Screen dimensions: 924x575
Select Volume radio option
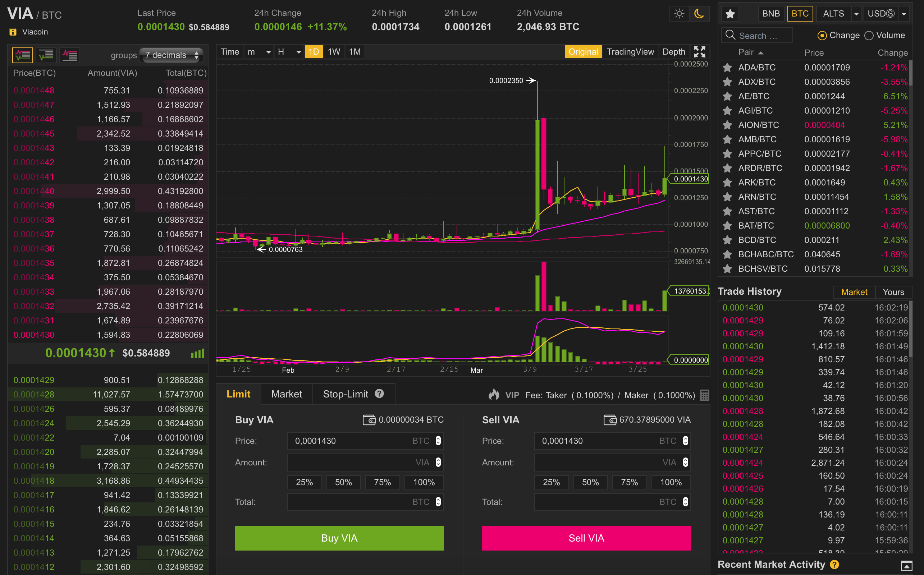(x=869, y=35)
